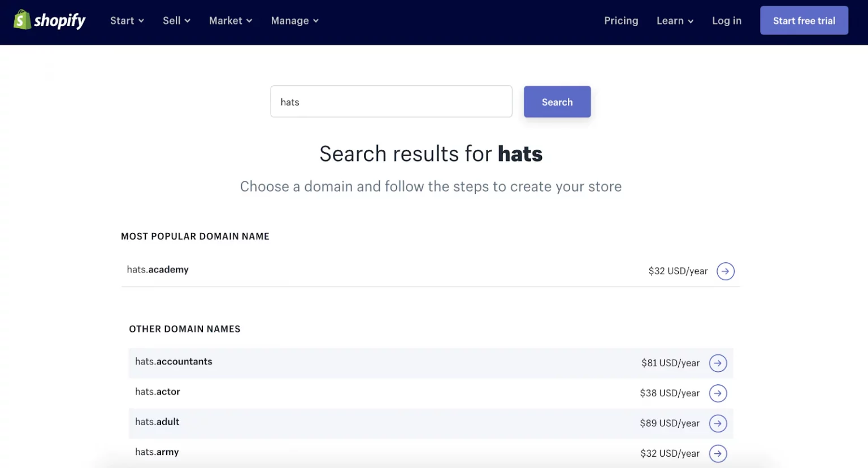The width and height of the screenshot is (868, 468).
Task: Click Log in in navigation bar
Action: point(726,21)
